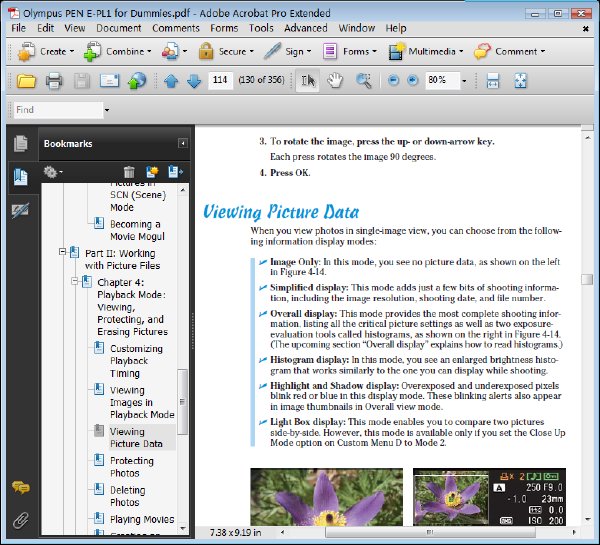Select the Protecting Photos bookmark
600x545 pixels.
point(132,467)
